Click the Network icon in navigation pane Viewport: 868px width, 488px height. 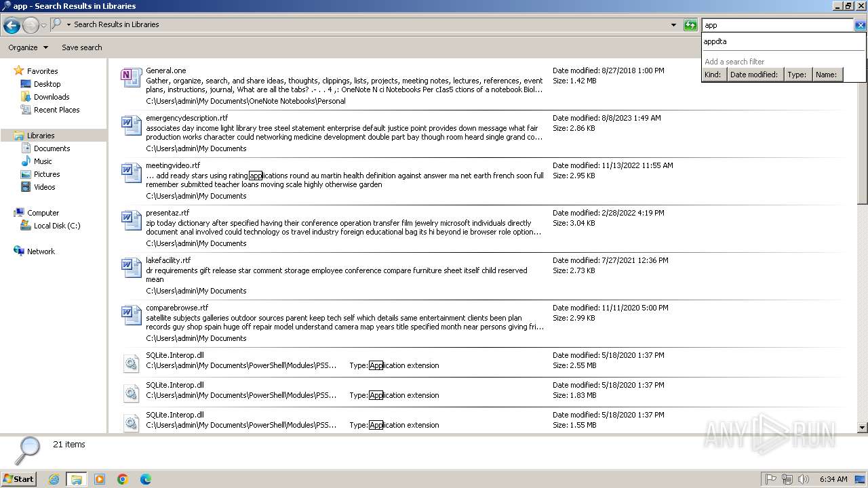pos(19,251)
